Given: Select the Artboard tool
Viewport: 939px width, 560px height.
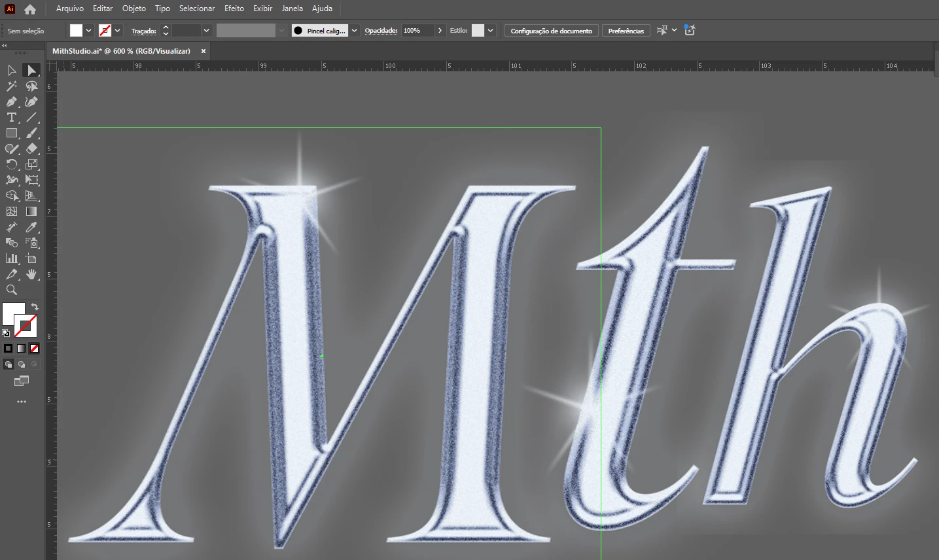Looking at the screenshot, I should (31, 258).
